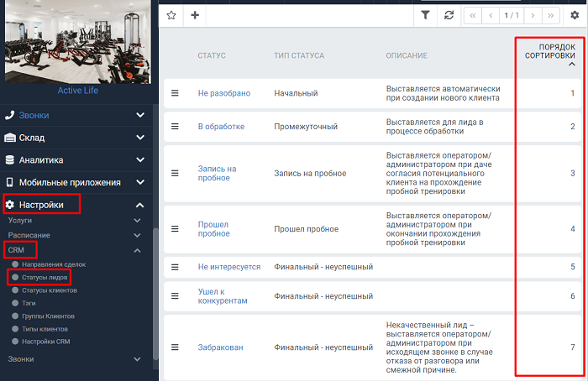
Task: Click the phone icon beside Звонки
Action: [10, 115]
